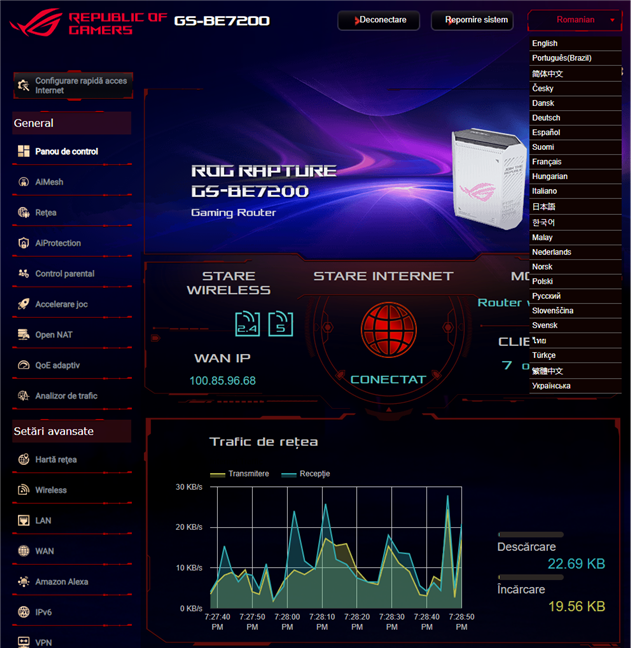Click the CONECTAT status text
Viewport: 631px width, 648px height.
pyautogui.click(x=388, y=379)
